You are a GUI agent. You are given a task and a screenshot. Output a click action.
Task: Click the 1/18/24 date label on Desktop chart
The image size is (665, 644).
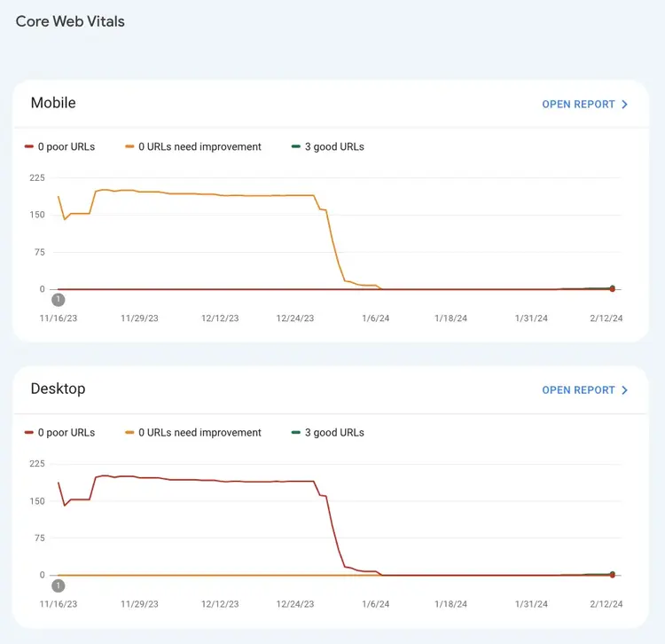point(450,604)
